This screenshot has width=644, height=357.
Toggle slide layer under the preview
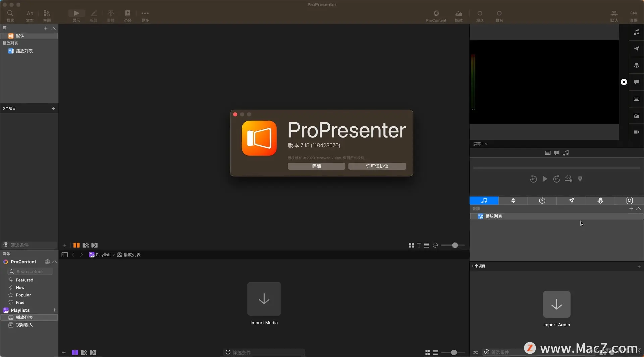pos(548,153)
